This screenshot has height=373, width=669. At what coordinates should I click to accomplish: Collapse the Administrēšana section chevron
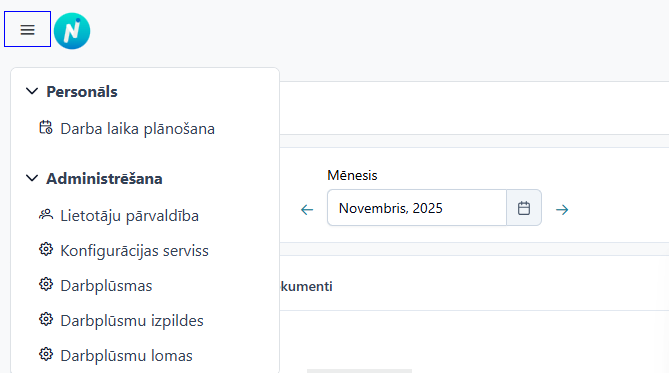pos(32,178)
